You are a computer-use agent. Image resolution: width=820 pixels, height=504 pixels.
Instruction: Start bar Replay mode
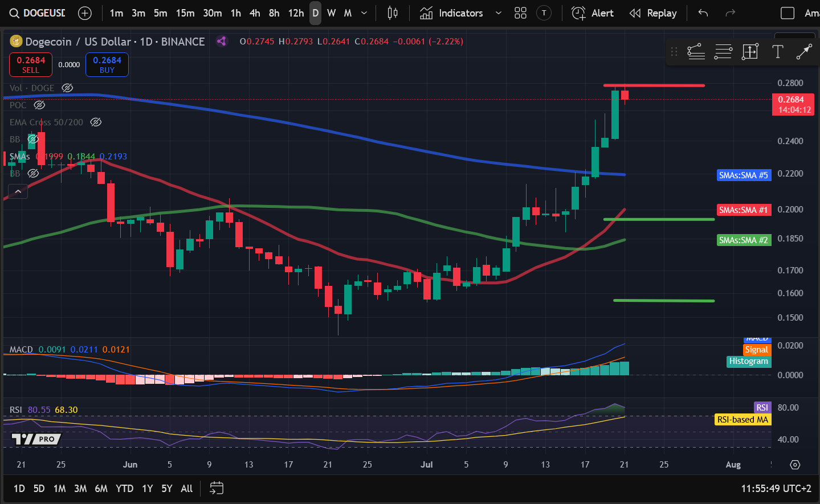pyautogui.click(x=653, y=13)
